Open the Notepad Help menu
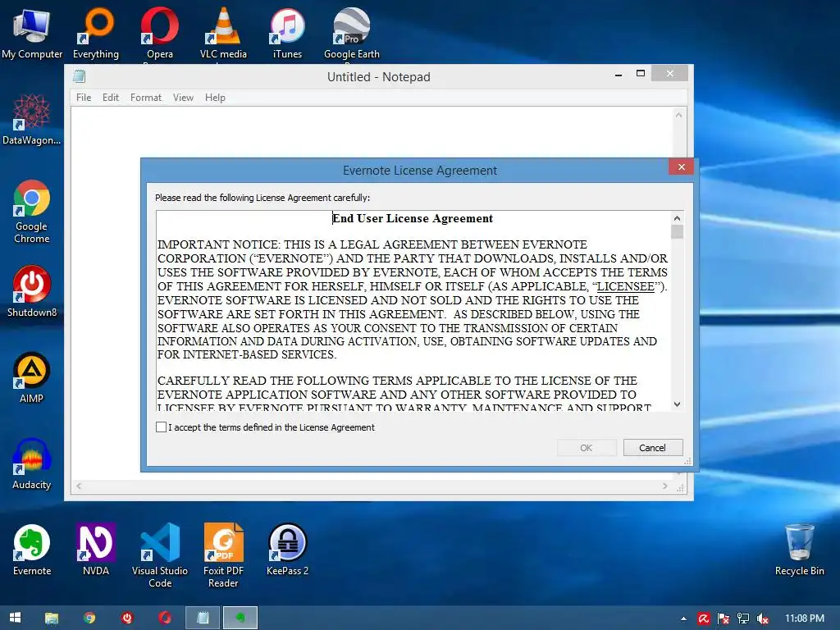 pyautogui.click(x=215, y=98)
